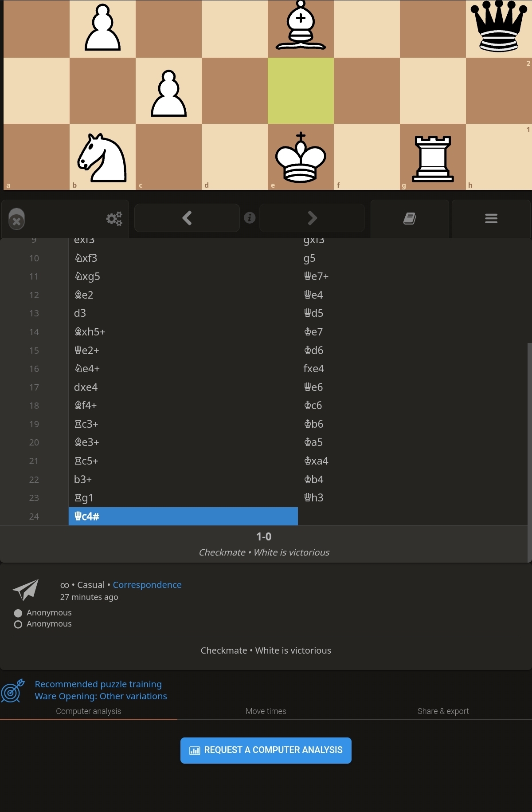Image resolution: width=532 pixels, height=812 pixels.
Task: Click the gear settings icon
Action: tap(114, 218)
